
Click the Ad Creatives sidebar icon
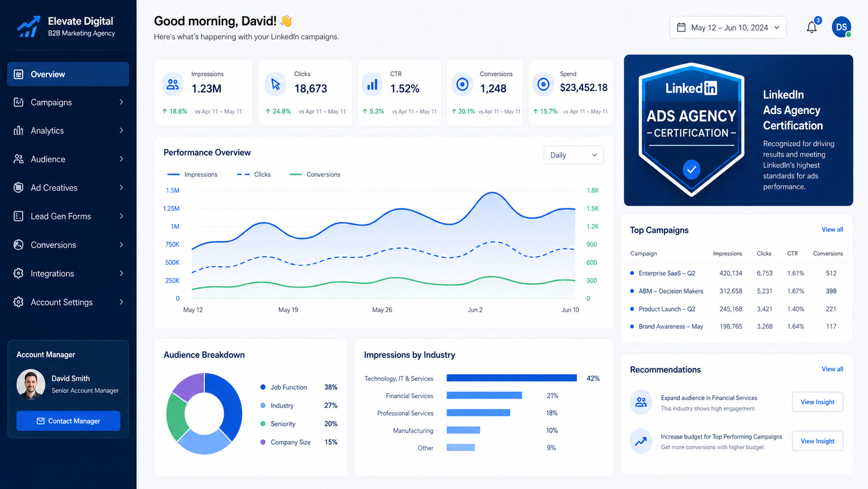(19, 188)
